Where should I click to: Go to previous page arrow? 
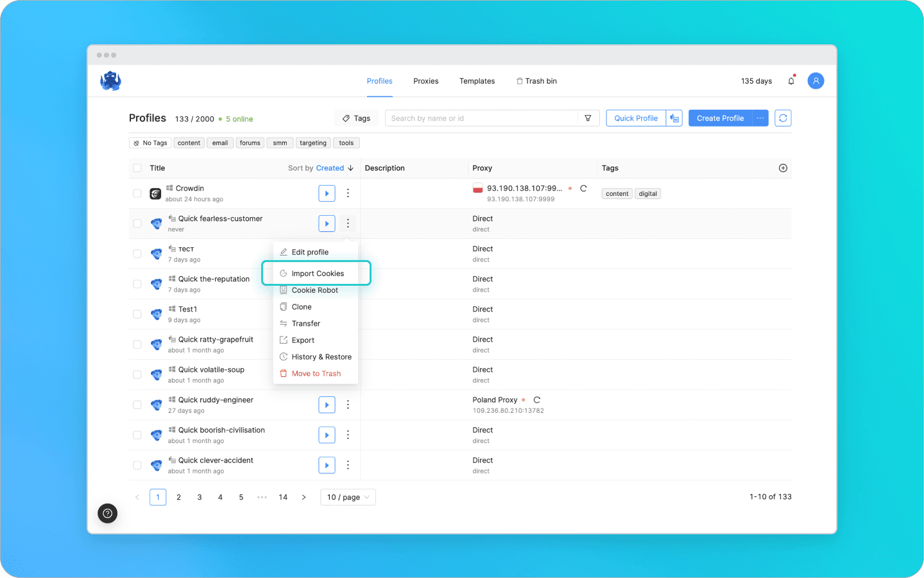(137, 497)
